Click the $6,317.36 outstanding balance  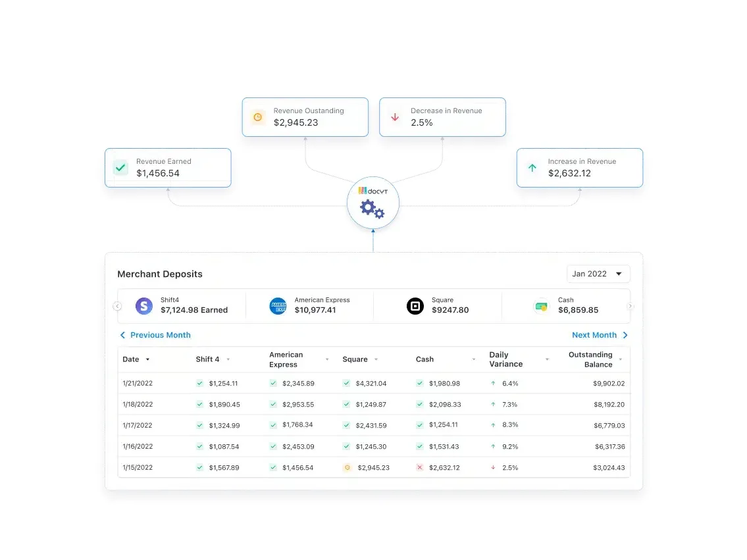coord(610,447)
